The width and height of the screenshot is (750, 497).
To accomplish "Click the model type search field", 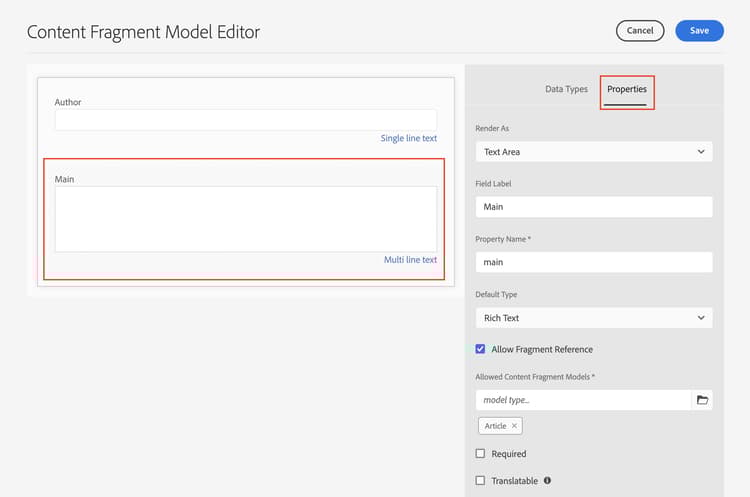I will [583, 400].
